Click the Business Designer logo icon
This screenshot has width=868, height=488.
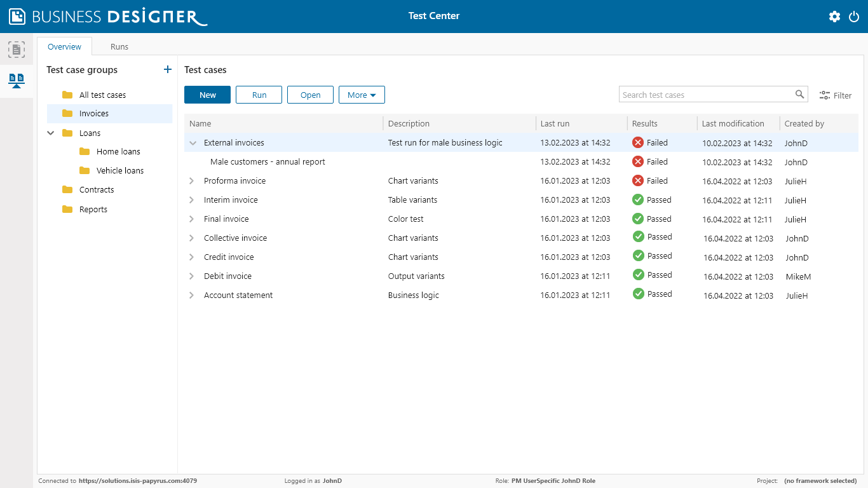pyautogui.click(x=17, y=17)
